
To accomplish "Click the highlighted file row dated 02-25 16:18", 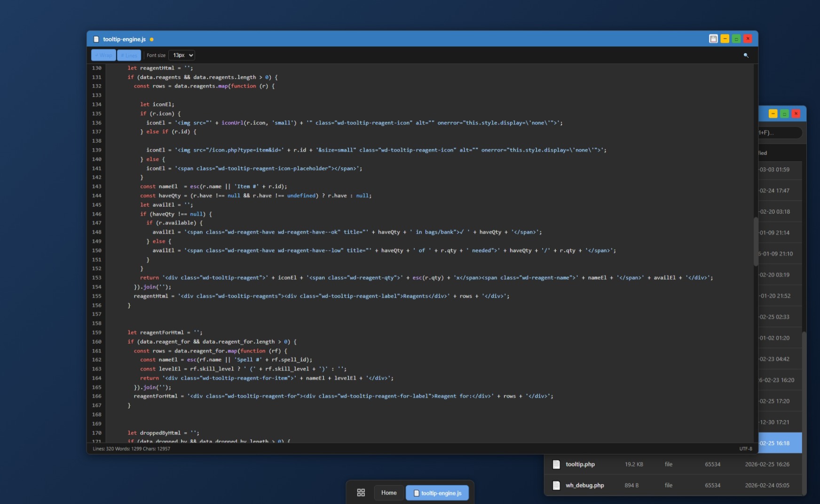I will pos(776,442).
